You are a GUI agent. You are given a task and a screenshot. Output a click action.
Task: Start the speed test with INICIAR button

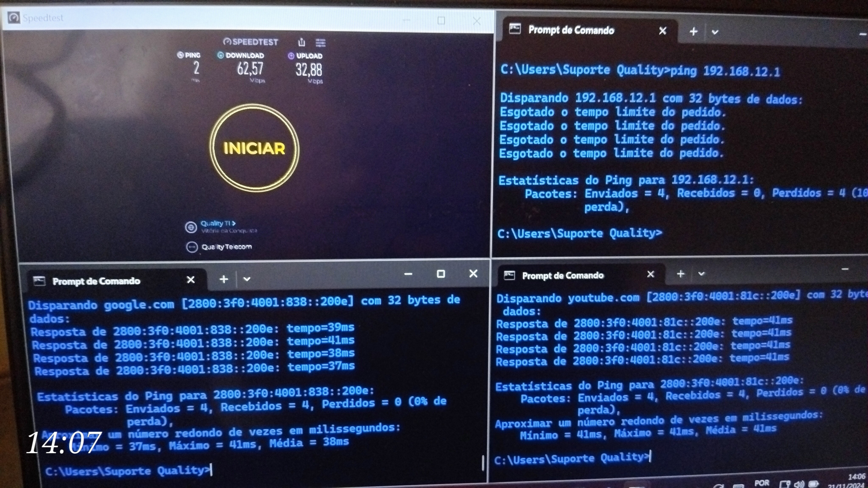pos(254,148)
